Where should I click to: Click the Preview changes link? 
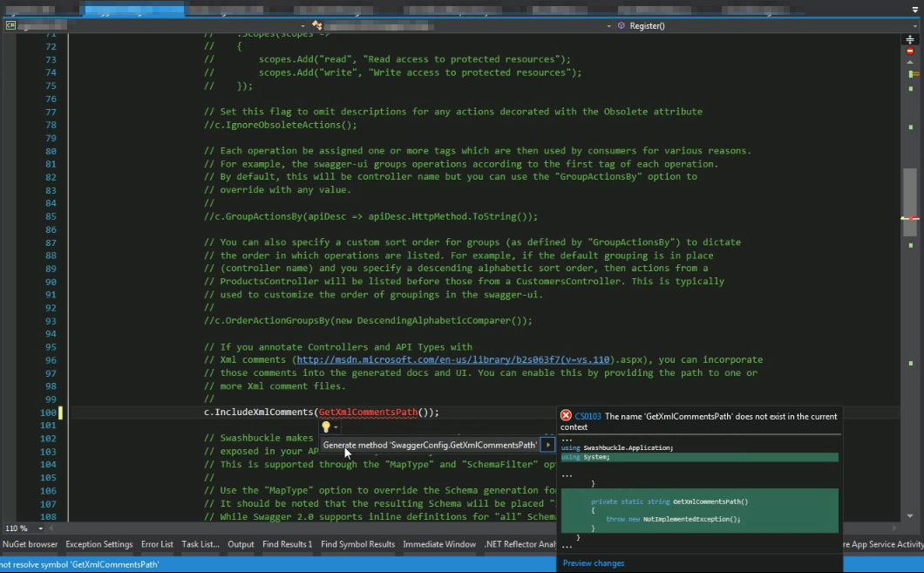pyautogui.click(x=594, y=563)
